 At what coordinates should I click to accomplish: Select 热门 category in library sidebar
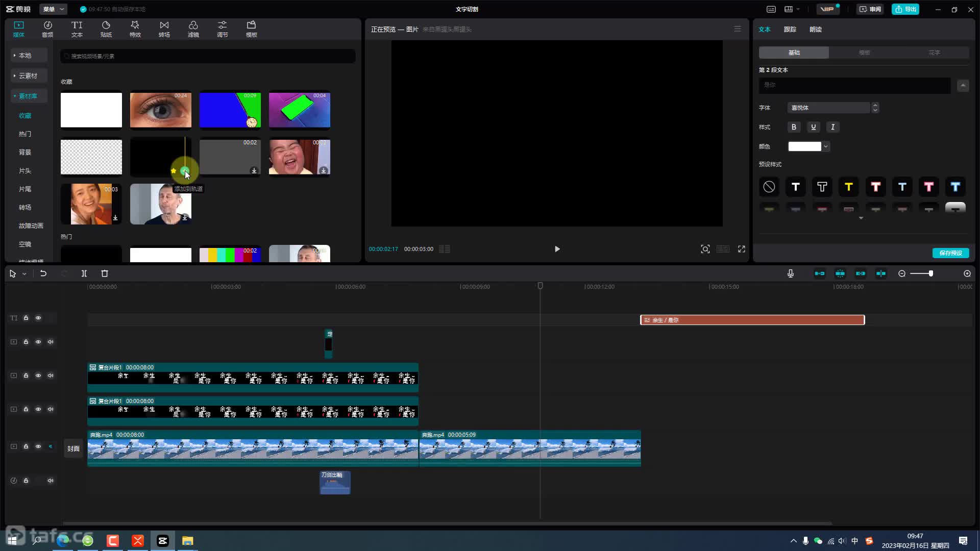click(x=25, y=134)
